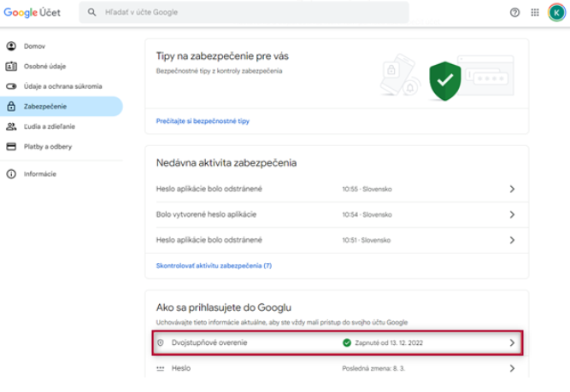Expand the Bolo vytvorené heslo aplikácie row
The height and width of the screenshot is (392, 570).
tap(512, 214)
